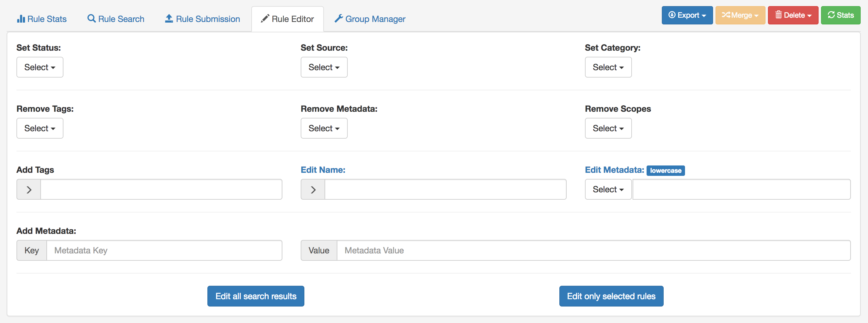This screenshot has width=868, height=323.
Task: Click the chevron icon beside Edit Name
Action: (x=313, y=190)
